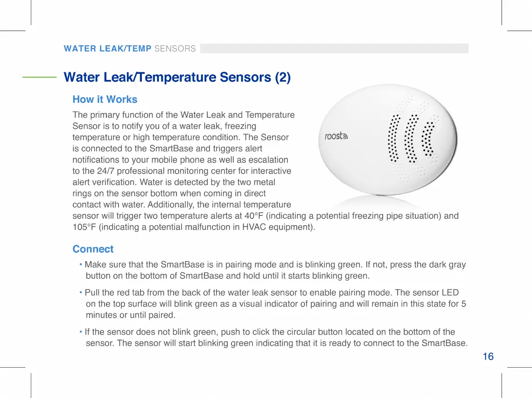Select the "Water Leak/Temperature Sensors (2)" title

(177, 77)
